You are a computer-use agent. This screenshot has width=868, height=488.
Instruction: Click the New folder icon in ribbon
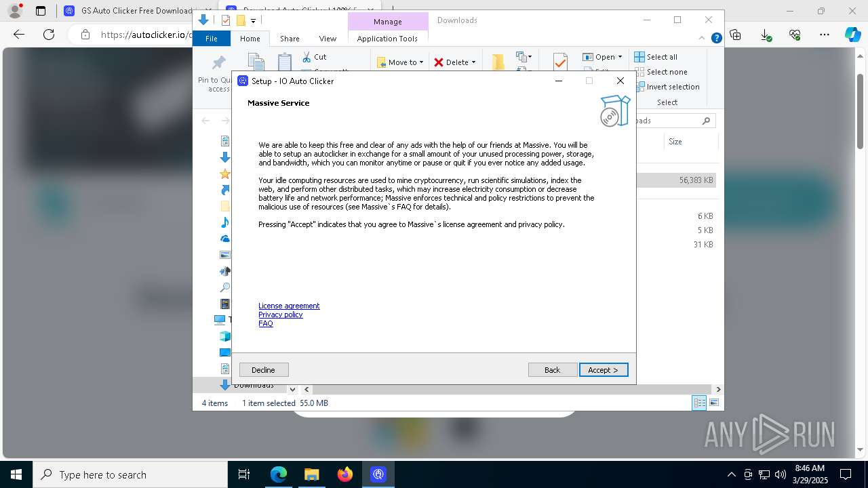498,62
